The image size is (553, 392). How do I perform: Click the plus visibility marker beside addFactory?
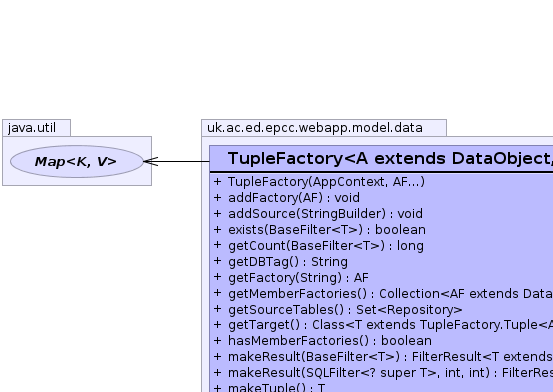pyautogui.click(x=218, y=198)
